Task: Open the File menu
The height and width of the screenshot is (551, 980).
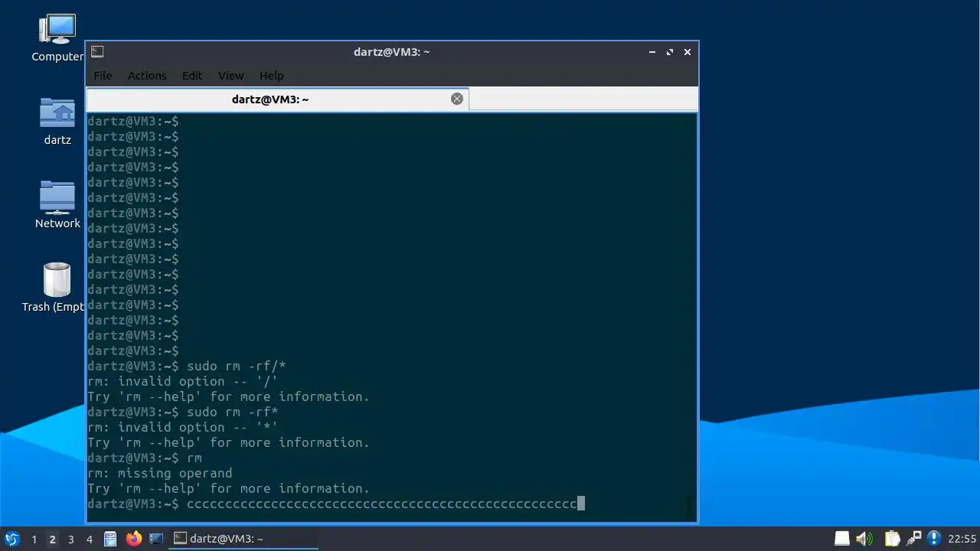Action: [103, 76]
